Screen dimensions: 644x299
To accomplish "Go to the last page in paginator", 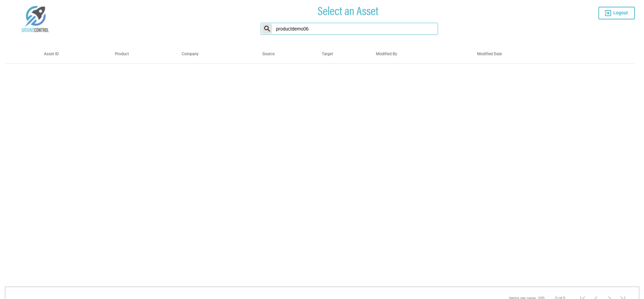I will [x=623, y=297].
